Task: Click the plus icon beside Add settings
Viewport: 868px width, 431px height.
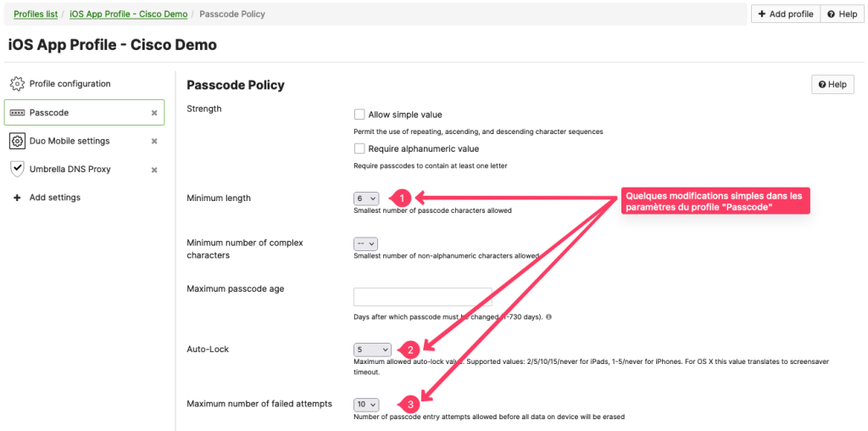Action: (x=17, y=198)
